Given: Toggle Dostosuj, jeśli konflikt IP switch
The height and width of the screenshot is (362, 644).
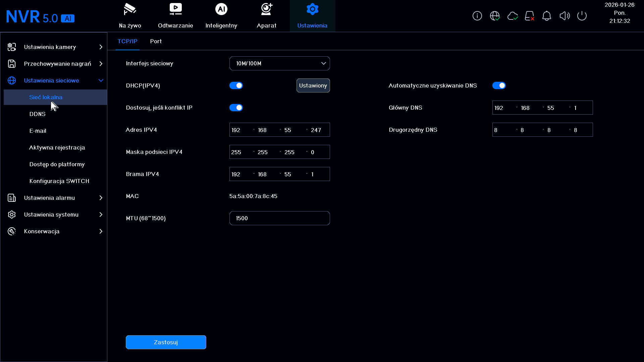Looking at the screenshot, I should click(x=236, y=108).
